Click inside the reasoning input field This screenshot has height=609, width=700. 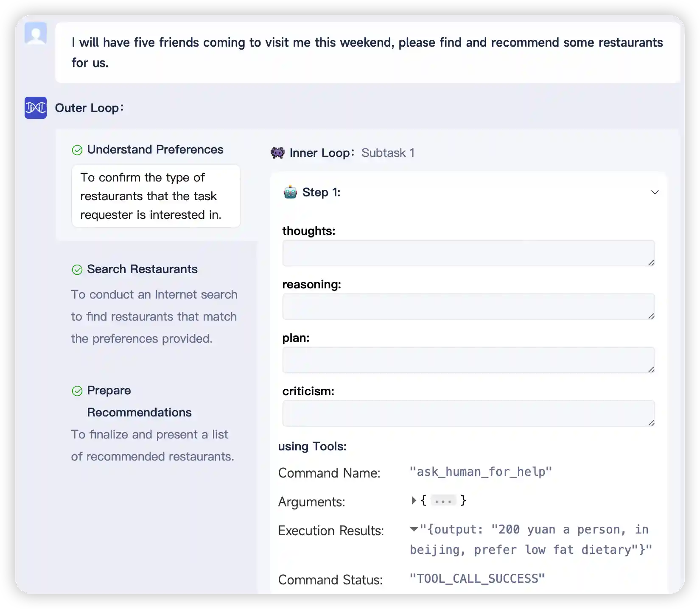(468, 306)
